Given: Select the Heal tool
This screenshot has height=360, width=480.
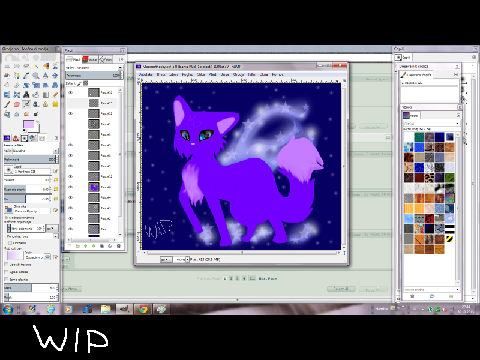Looking at the screenshot, I should 55,104.
